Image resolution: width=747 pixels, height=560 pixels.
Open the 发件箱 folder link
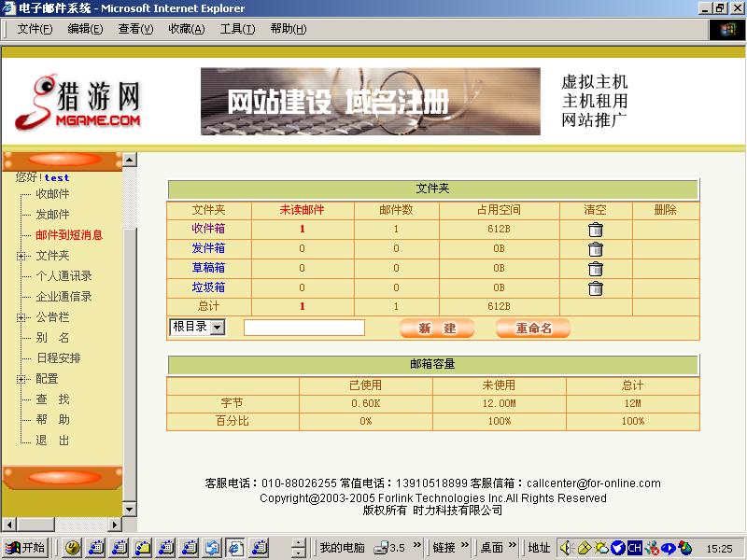tap(208, 248)
